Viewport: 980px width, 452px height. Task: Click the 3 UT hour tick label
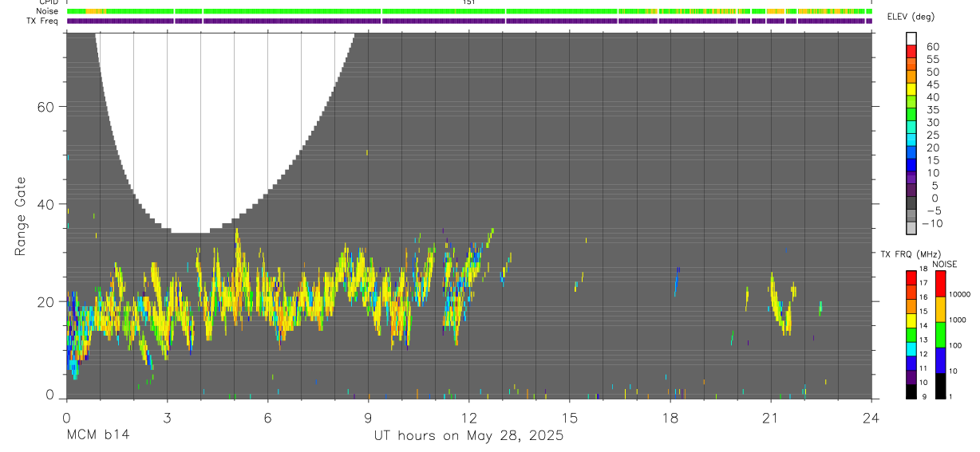click(x=168, y=418)
